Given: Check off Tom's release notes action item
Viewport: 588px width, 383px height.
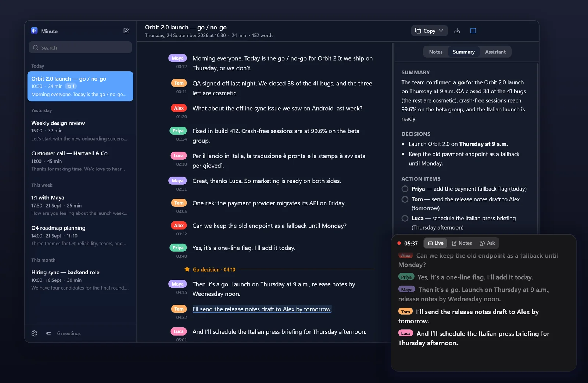Looking at the screenshot, I should [x=405, y=199].
